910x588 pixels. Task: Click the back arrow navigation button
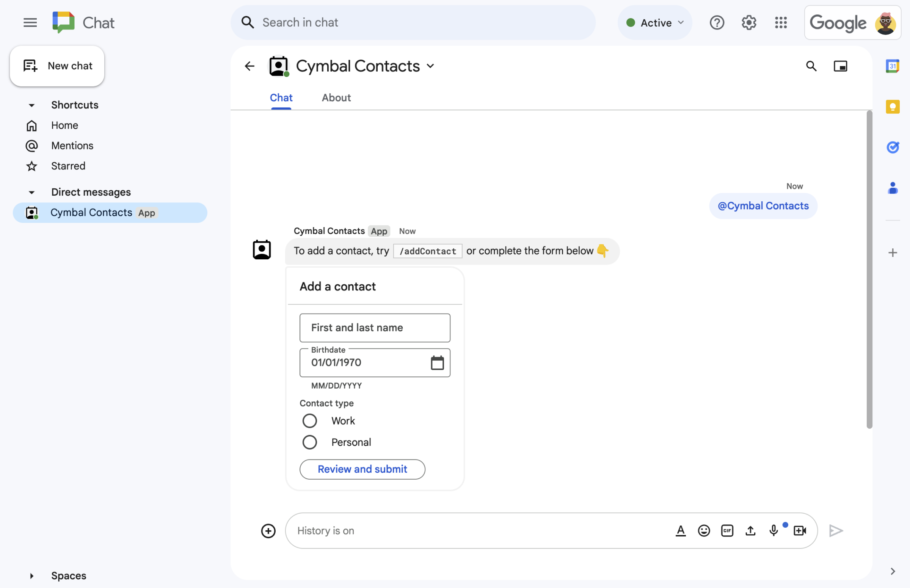pyautogui.click(x=249, y=65)
